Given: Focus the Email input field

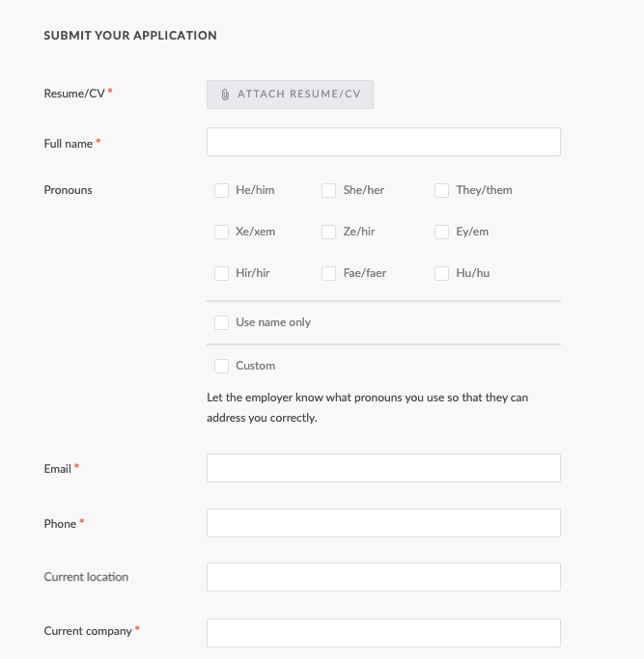Looking at the screenshot, I should click(383, 468).
